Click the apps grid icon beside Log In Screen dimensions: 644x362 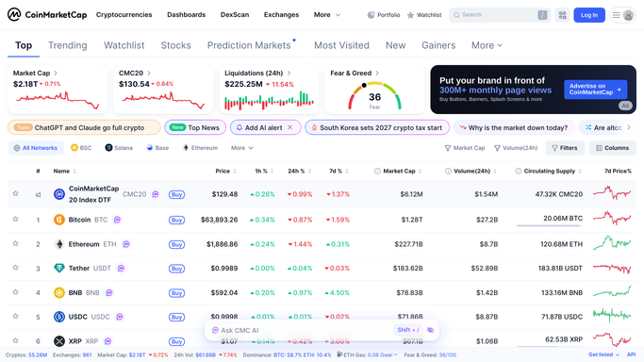[x=562, y=15]
